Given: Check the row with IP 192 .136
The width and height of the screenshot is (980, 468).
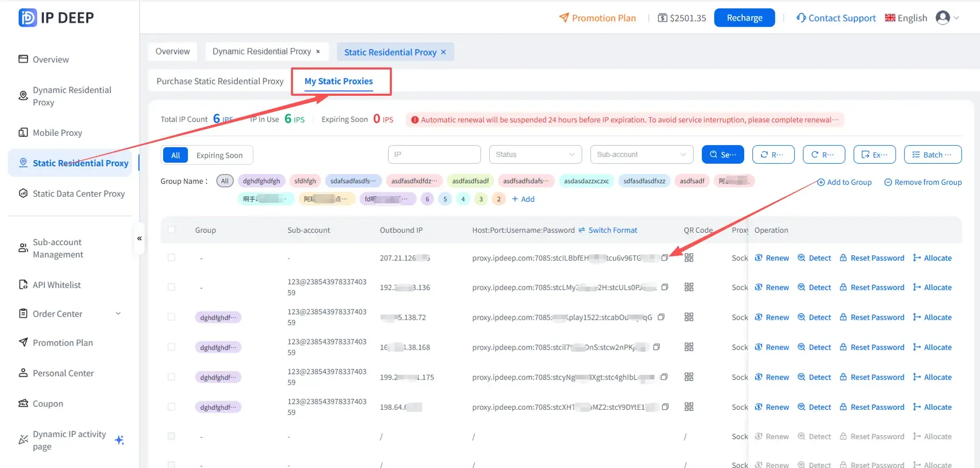Looking at the screenshot, I should click(171, 287).
